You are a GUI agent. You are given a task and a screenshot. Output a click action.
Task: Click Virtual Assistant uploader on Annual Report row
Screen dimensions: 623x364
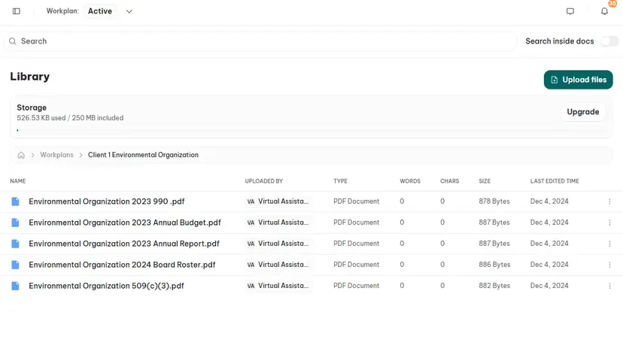click(278, 244)
